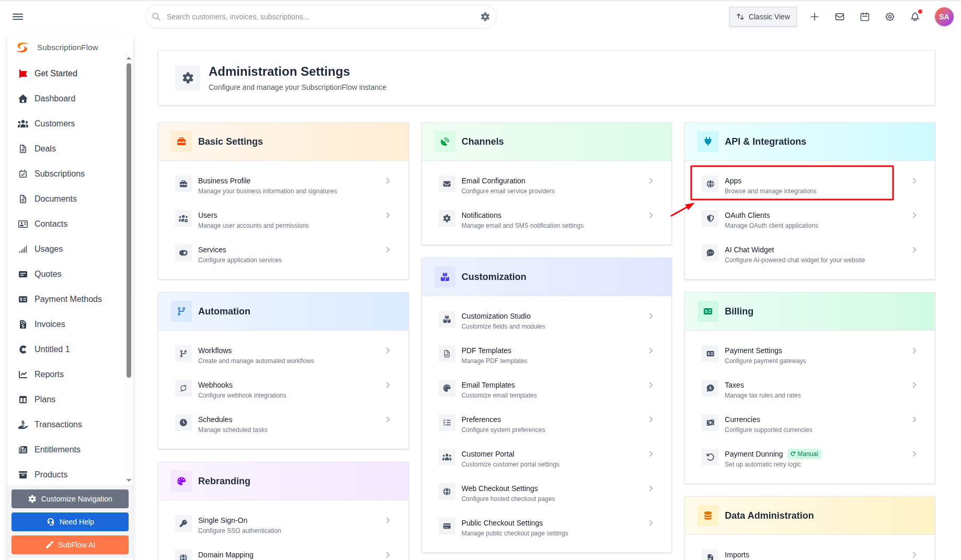Open Subscriptions in the sidebar
This screenshot has height=560, width=961.
pyautogui.click(x=59, y=173)
